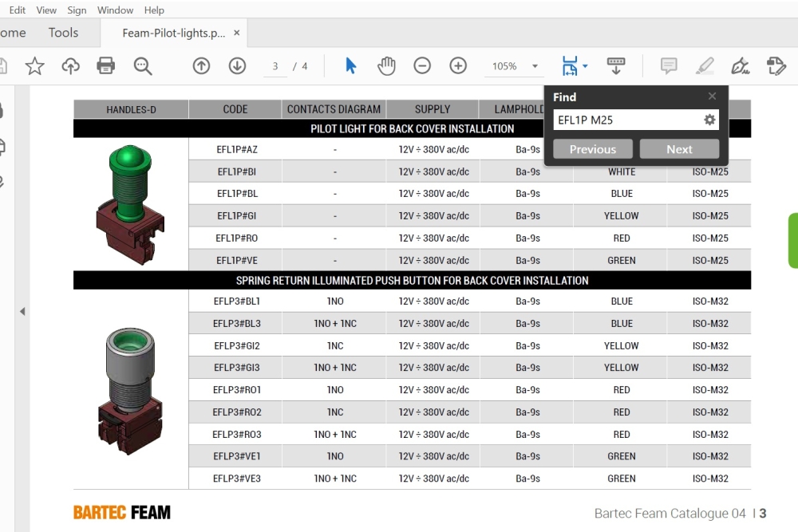This screenshot has height=532, width=798.
Task: Open the 105% zoom level dropdown
Action: pos(535,67)
